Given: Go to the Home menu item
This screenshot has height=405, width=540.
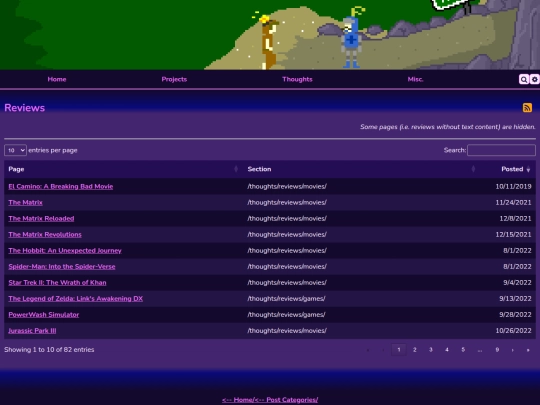Looking at the screenshot, I should pos(57,79).
